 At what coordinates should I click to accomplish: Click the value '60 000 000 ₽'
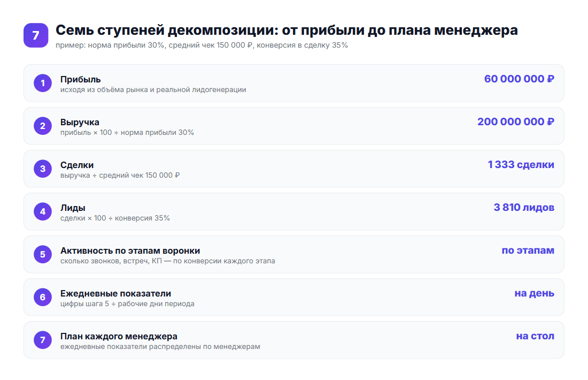(519, 79)
